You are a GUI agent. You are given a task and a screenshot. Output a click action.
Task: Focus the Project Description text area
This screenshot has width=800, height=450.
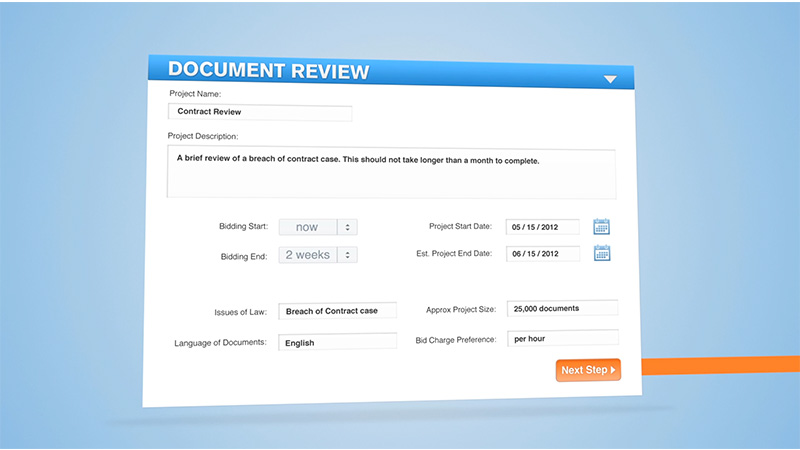click(390, 173)
